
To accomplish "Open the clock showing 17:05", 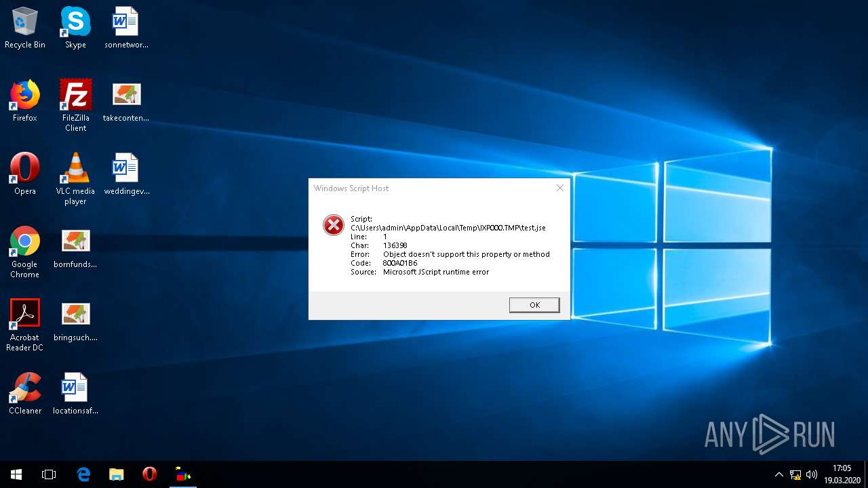I will (842, 474).
